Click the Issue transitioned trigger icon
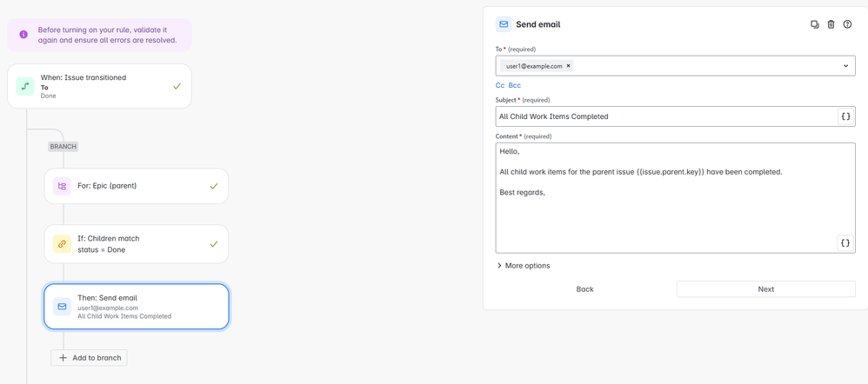 pyautogui.click(x=25, y=86)
